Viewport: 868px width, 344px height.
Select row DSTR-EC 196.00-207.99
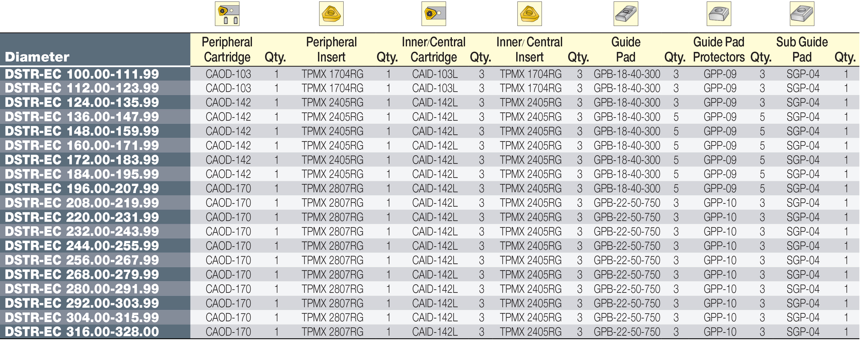click(430, 188)
